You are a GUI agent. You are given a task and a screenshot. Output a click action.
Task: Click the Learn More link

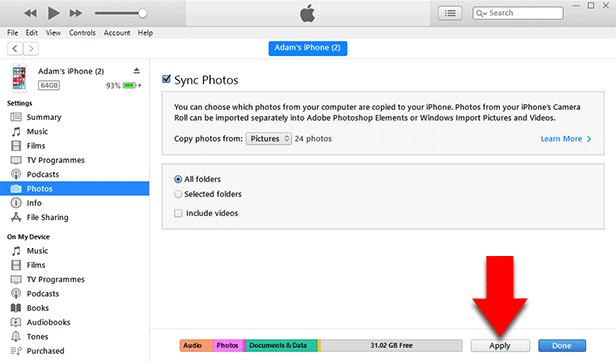click(x=566, y=139)
